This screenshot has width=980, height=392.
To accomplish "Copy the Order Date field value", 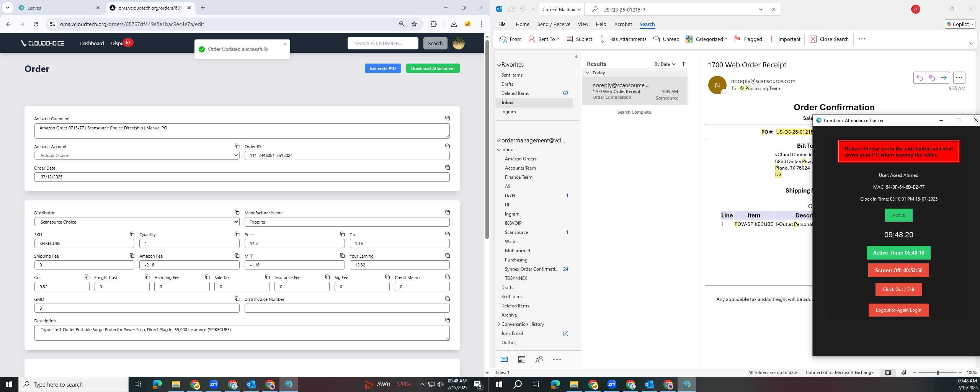I will coord(448,168).
